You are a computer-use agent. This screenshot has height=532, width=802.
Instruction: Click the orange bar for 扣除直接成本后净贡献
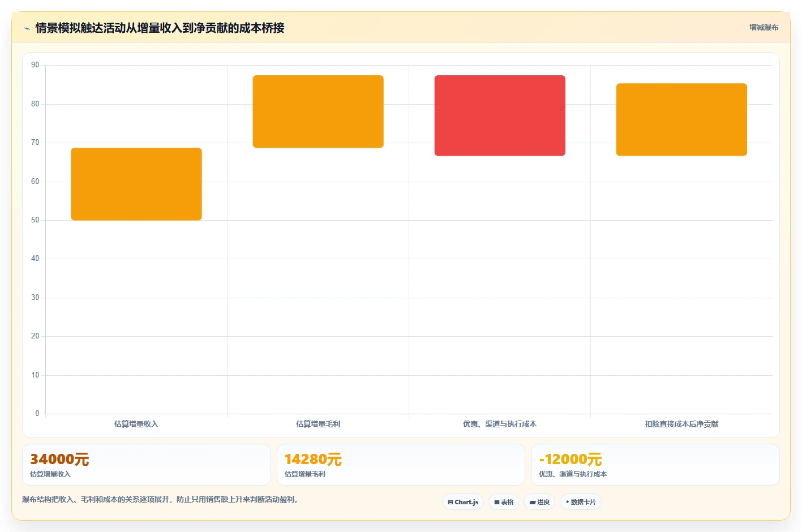tap(681, 119)
